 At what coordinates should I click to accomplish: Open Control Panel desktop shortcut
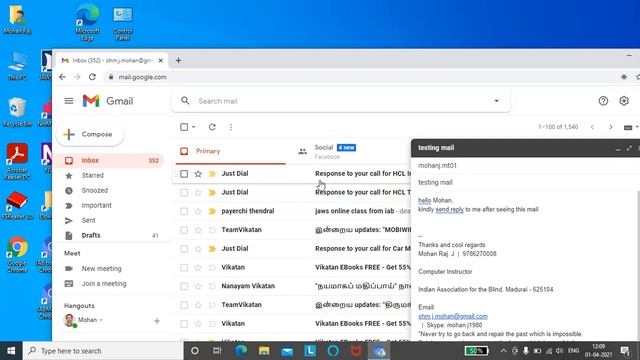(123, 23)
